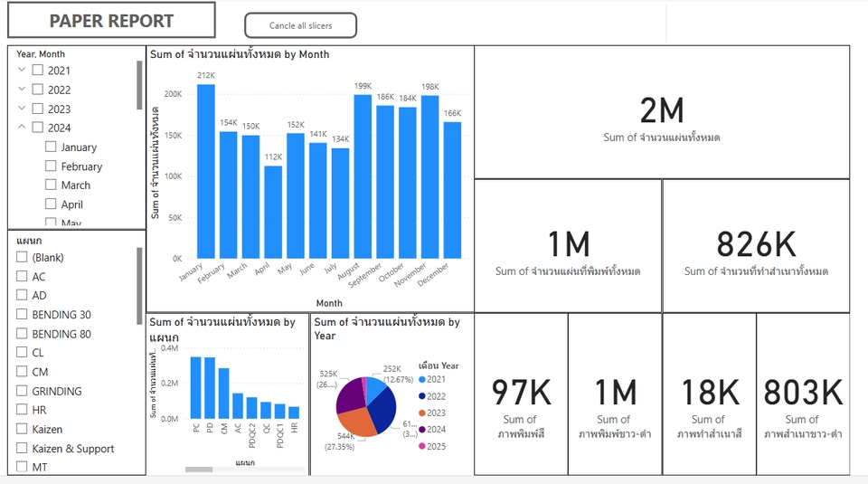Click the 2023 legend color dot
The height and width of the screenshot is (484, 868).
point(422,413)
